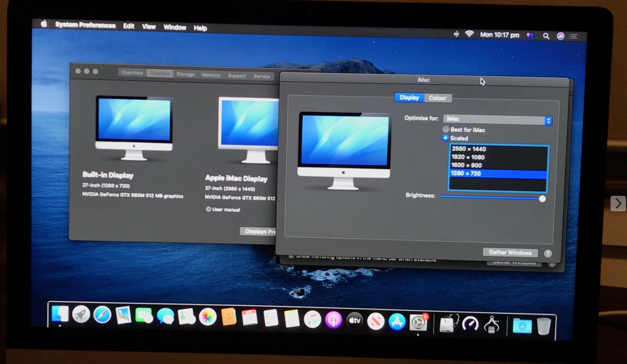Open App Store from the dock
Screen dimensions: 627x364
coord(397,321)
